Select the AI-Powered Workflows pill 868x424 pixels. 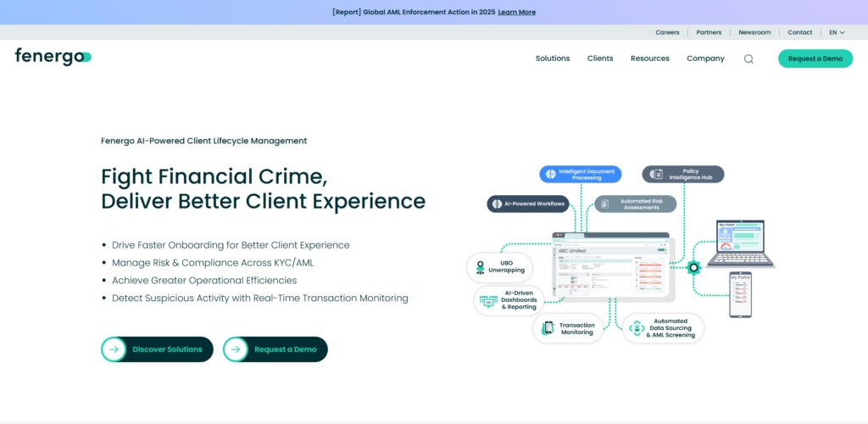pyautogui.click(x=528, y=204)
